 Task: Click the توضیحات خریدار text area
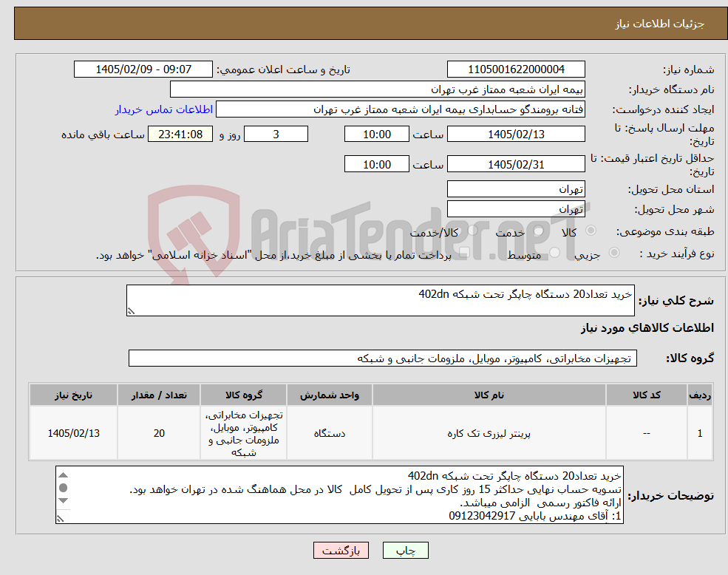point(339,495)
